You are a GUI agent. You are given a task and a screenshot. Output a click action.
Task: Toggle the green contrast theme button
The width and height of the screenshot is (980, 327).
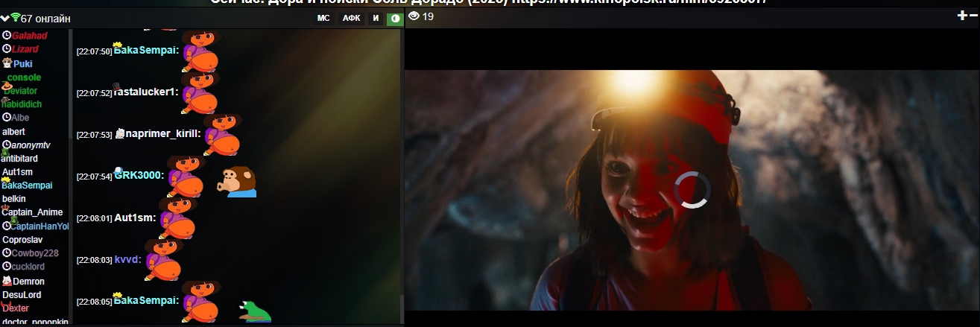coord(395,19)
